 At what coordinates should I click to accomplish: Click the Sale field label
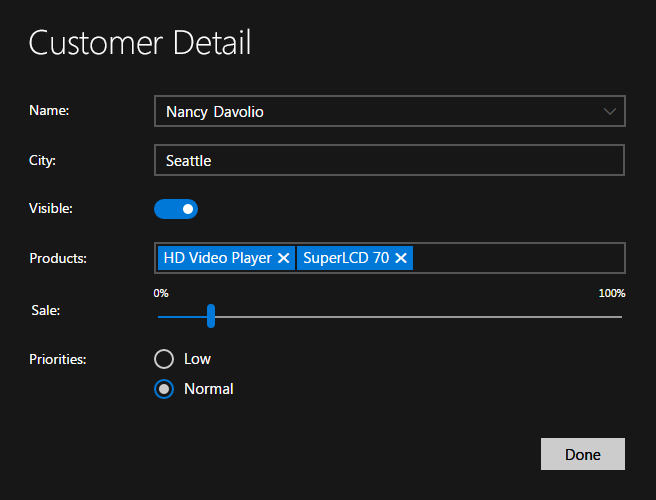46,310
